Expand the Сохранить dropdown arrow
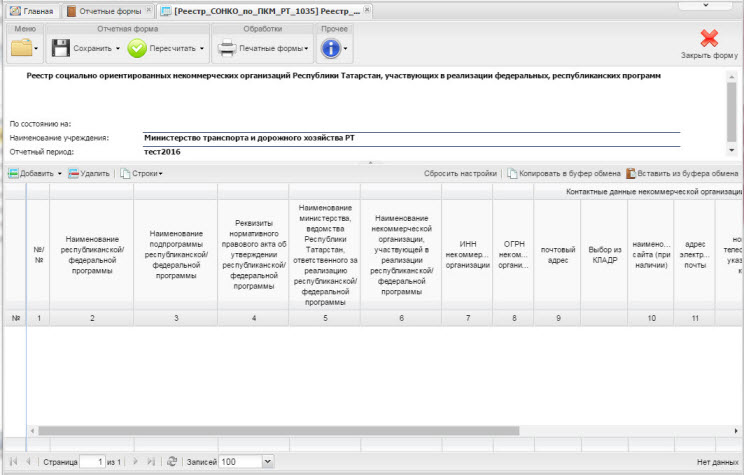This screenshot has width=744, height=475. pyautogui.click(x=118, y=48)
